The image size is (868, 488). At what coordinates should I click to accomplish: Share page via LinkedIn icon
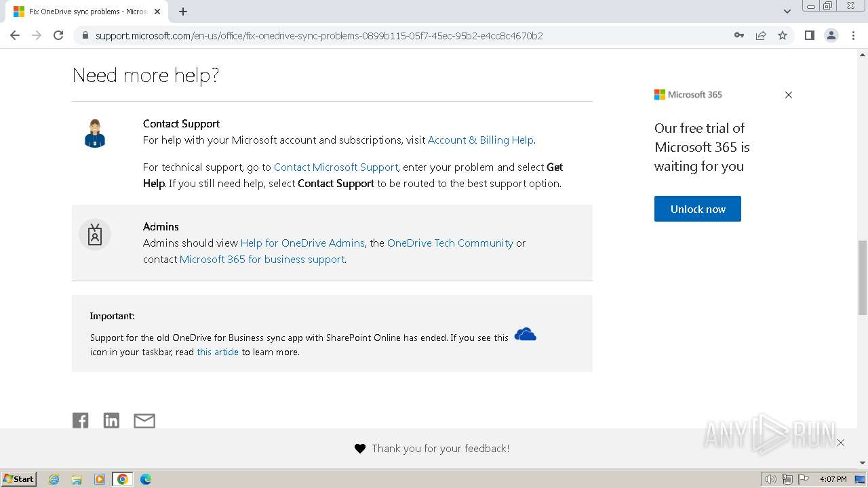pyautogui.click(x=111, y=420)
